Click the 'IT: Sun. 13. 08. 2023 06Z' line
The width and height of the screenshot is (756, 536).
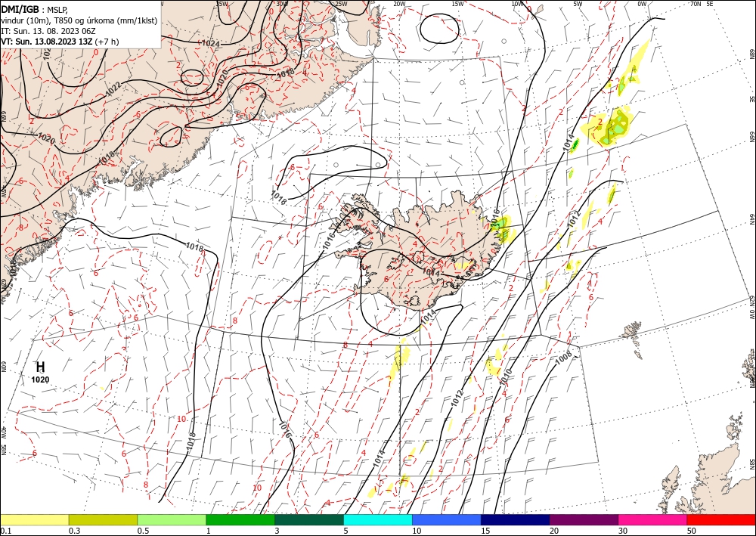(48, 31)
